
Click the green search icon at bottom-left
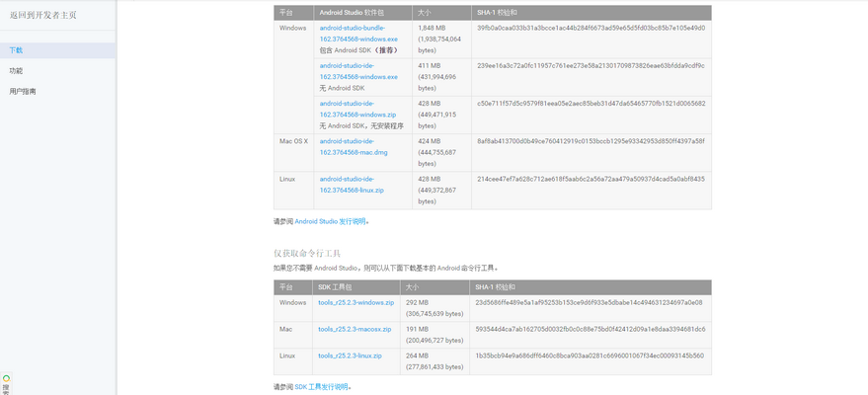(x=6, y=378)
